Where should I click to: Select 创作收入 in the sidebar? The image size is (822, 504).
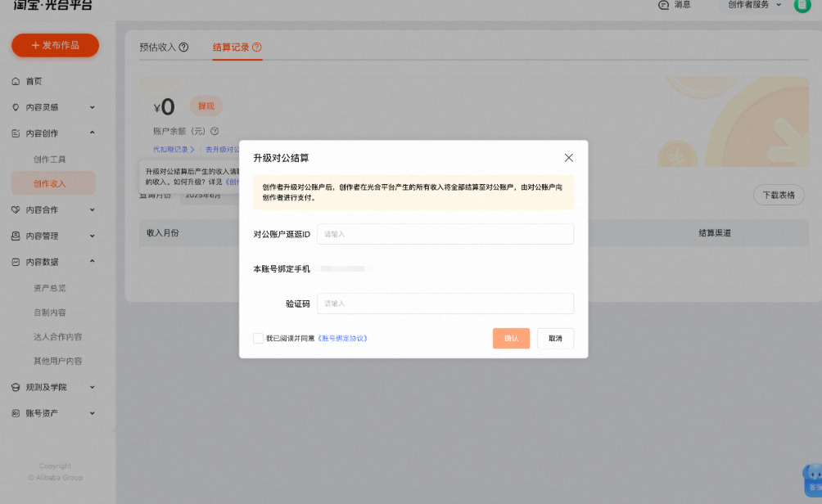[53, 183]
